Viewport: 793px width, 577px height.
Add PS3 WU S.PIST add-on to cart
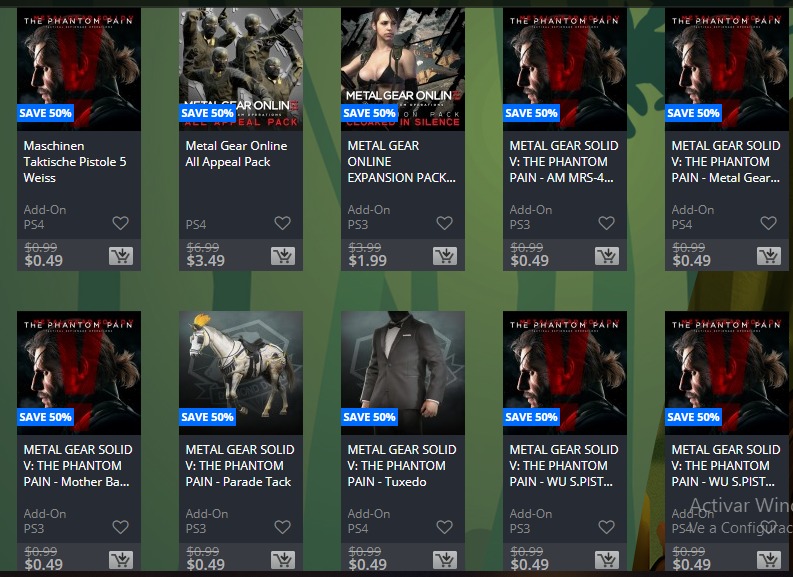click(x=607, y=560)
